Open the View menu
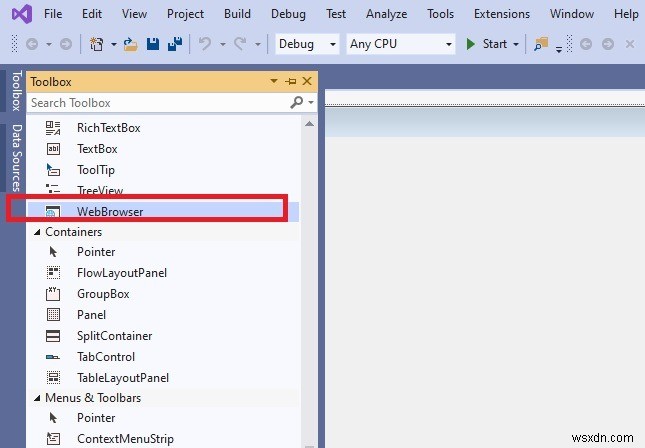Screen dimensions: 645x448 tap(134, 14)
